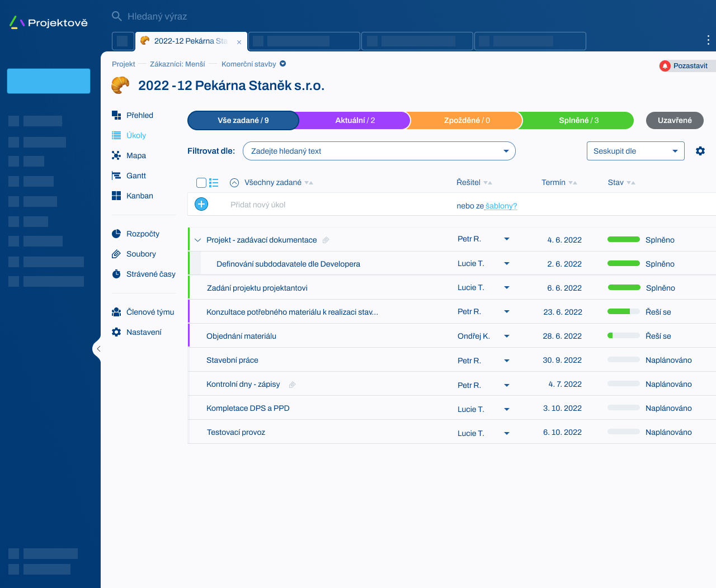The image size is (716, 588).
Task: Click attachment icon on Projekt - zadávací dokumentace
Action: [x=326, y=240]
